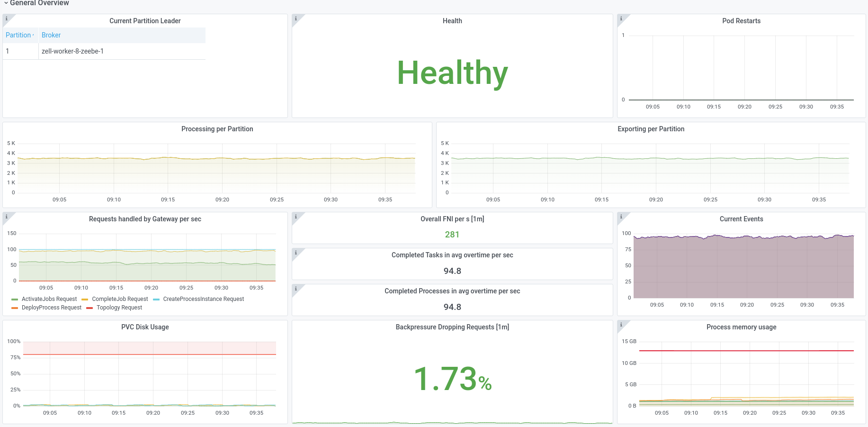Open info icon on Current Events panel
Screen dimensions: 868x427
pyautogui.click(x=621, y=217)
